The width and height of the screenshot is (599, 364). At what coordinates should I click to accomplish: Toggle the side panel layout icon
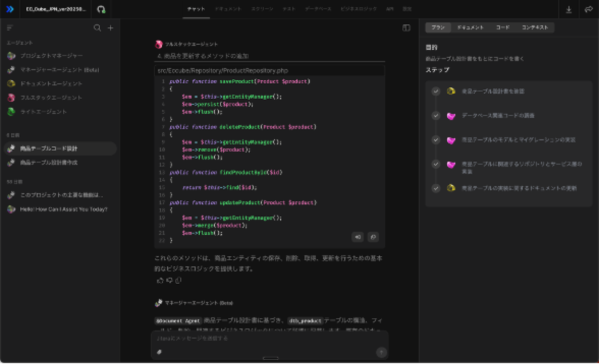point(406,28)
